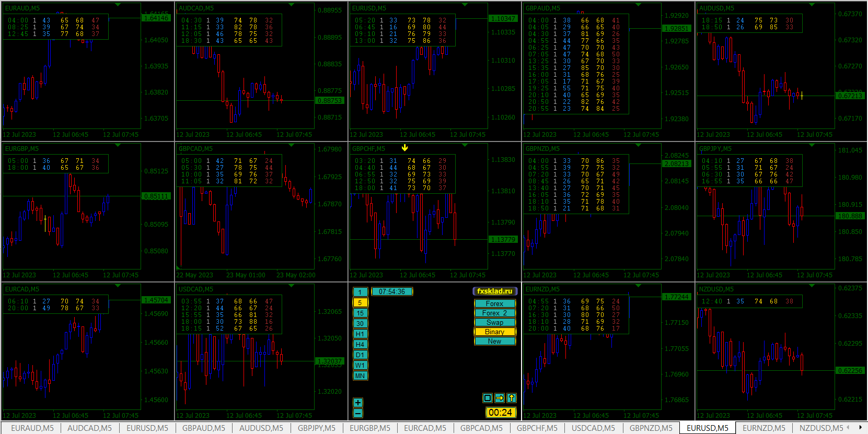Switch to the 30-minute timeframe

360,324
